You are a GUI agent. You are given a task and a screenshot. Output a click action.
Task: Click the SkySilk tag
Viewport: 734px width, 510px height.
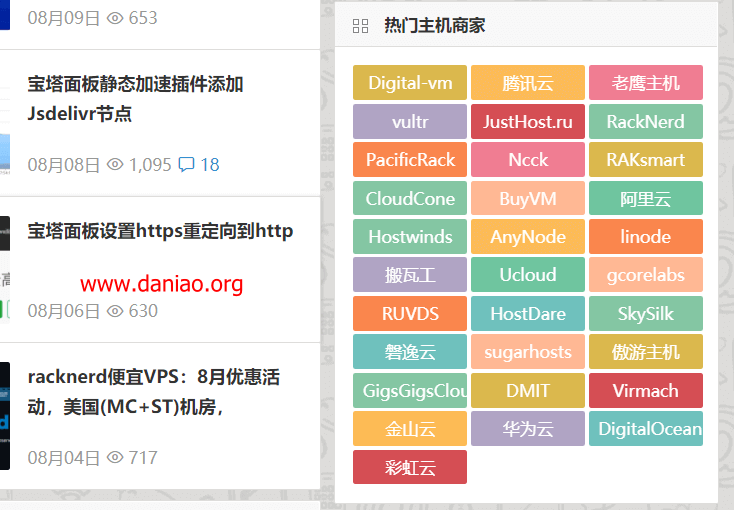[646, 313]
